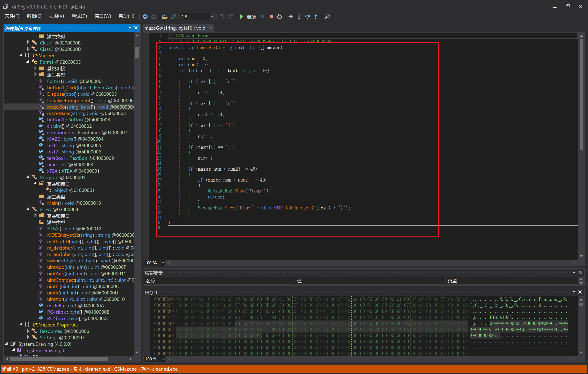The width and height of the screenshot is (588, 374).
Task: Expand the Settings @02000007 node
Action: pyautogui.click(x=28, y=337)
